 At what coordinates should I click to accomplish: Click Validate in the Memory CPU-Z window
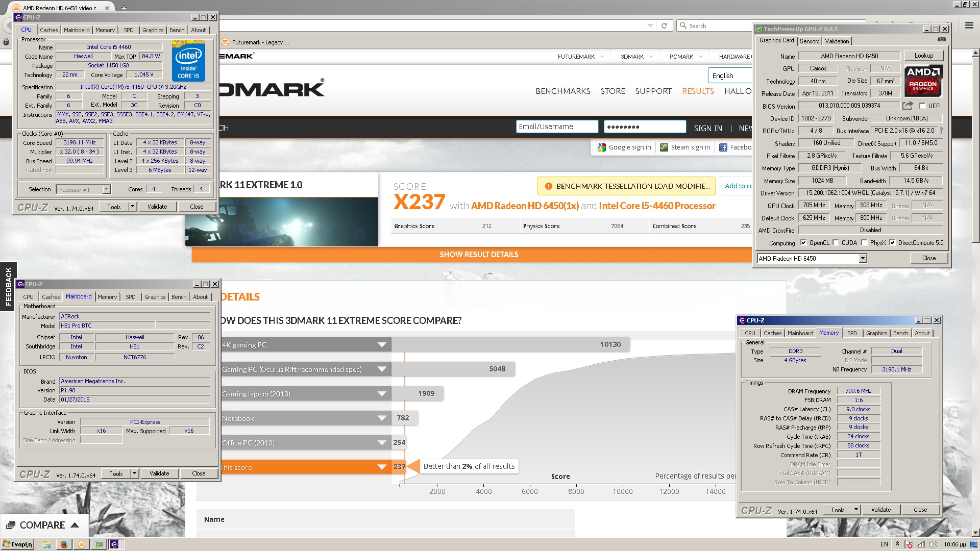880,510
